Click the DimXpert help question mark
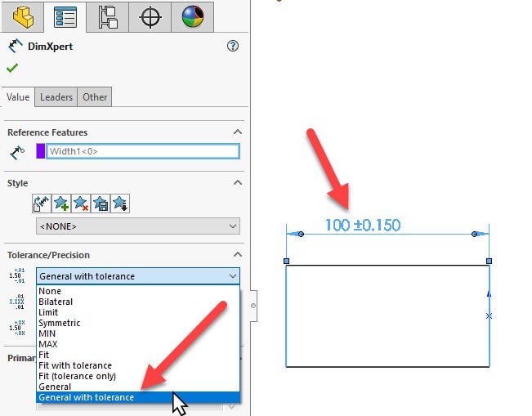The width and height of the screenshot is (532, 416). [x=233, y=46]
